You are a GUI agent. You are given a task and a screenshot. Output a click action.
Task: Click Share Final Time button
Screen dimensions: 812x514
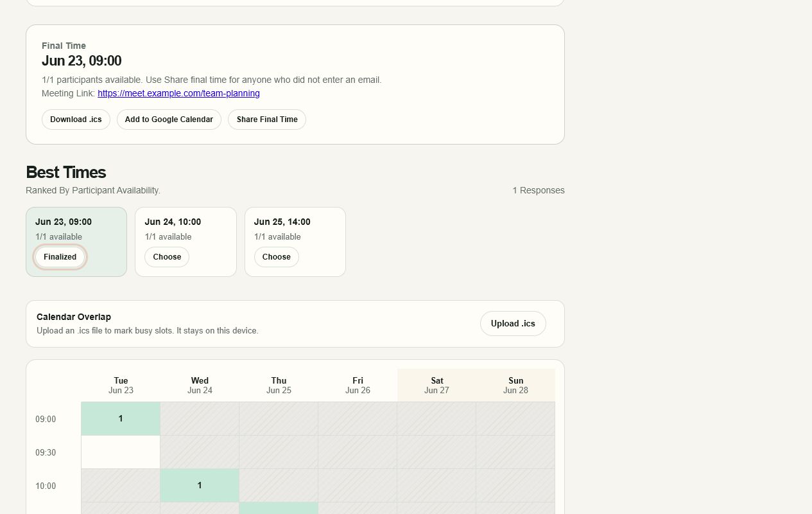[267, 120]
